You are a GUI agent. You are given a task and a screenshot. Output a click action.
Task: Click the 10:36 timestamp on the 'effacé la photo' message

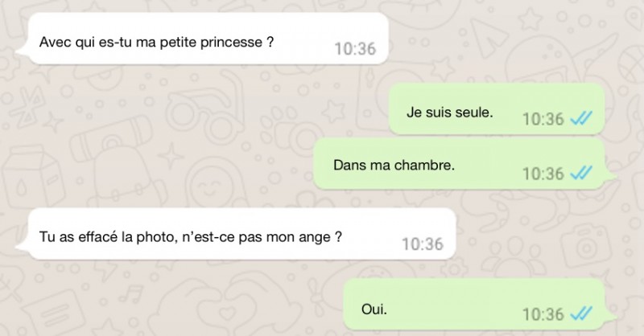click(423, 244)
